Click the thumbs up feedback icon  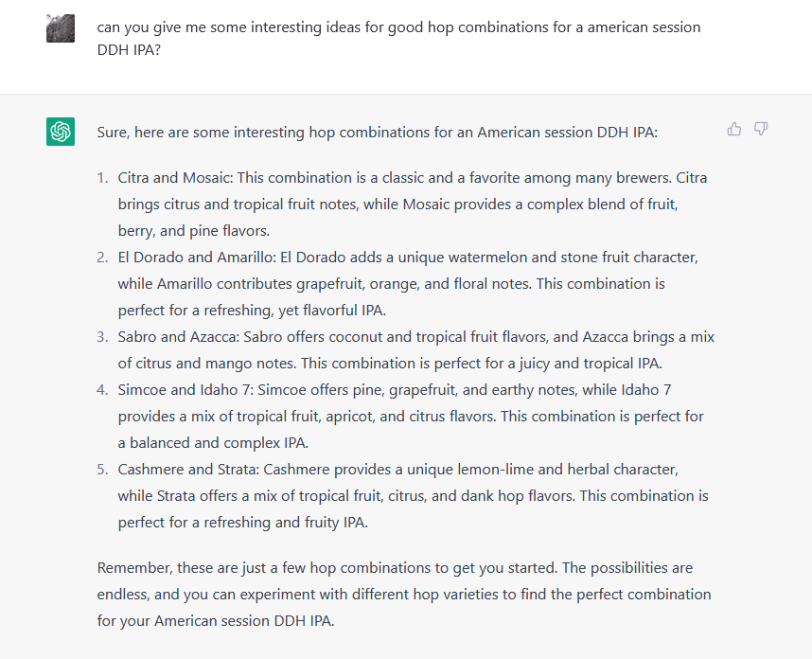pyautogui.click(x=734, y=130)
